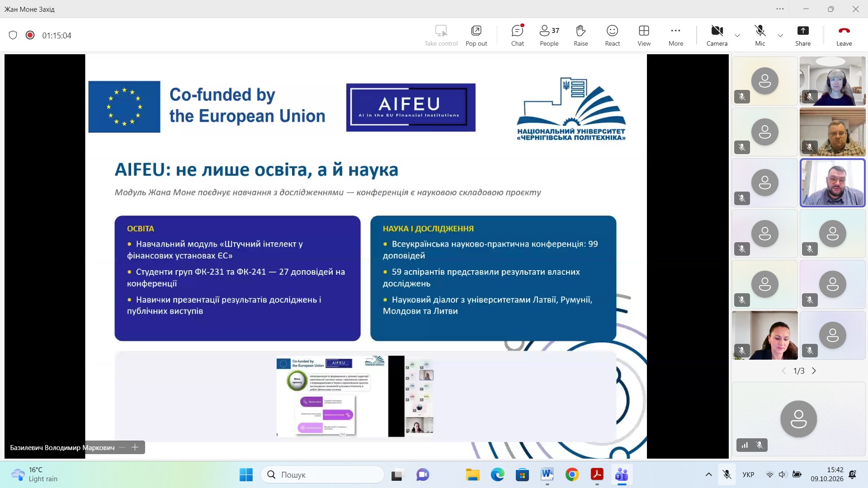Go to previous participants page

point(783,371)
